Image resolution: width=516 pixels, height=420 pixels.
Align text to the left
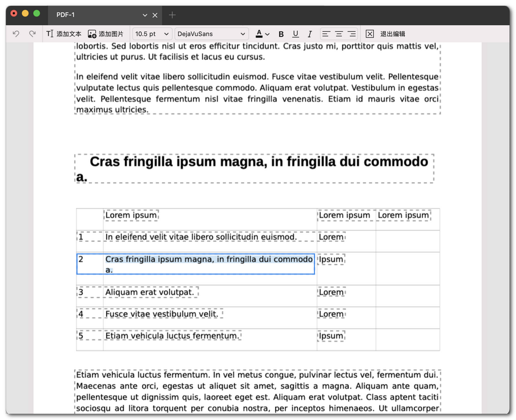pyautogui.click(x=326, y=34)
